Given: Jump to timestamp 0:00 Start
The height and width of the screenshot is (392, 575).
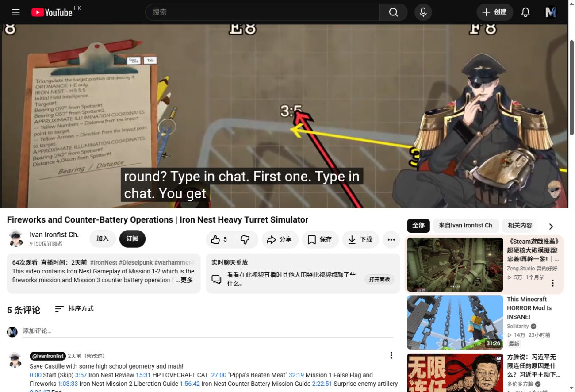Looking at the screenshot, I should (x=35, y=375).
